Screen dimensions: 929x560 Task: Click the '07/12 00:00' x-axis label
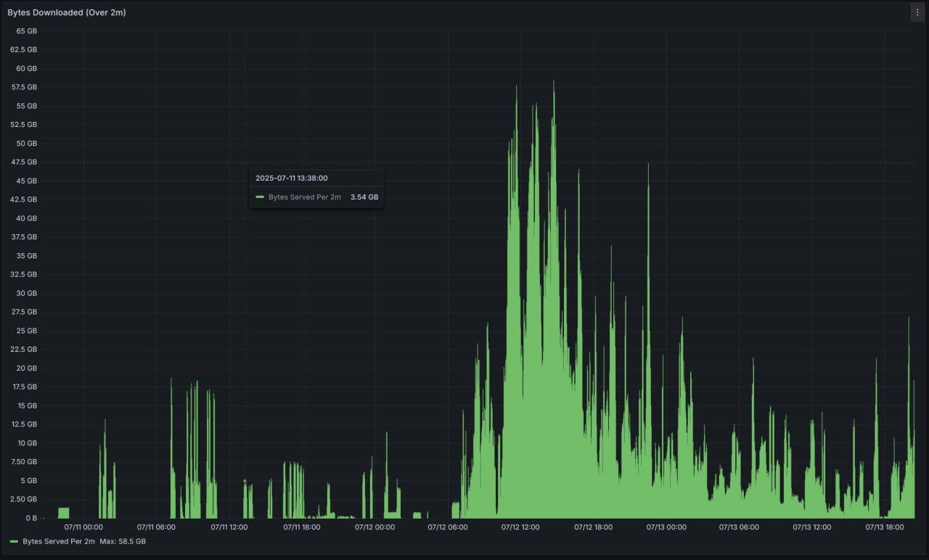tap(375, 527)
